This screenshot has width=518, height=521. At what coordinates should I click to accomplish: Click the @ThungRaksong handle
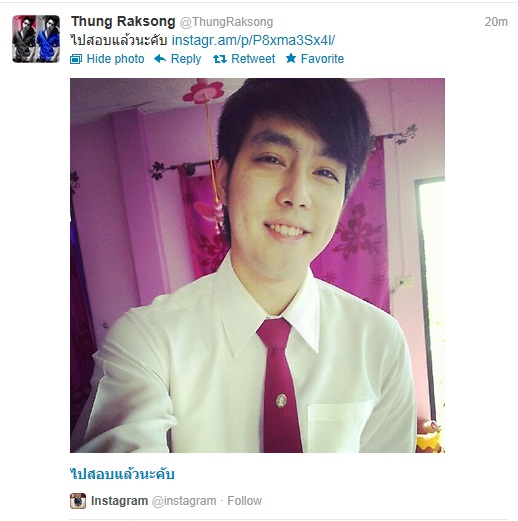(x=226, y=22)
